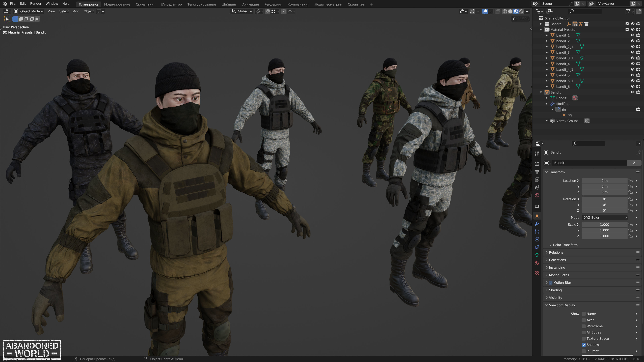Screen dimensions: 644x362
Task: Open the viewport Add menu
Action: click(76, 12)
